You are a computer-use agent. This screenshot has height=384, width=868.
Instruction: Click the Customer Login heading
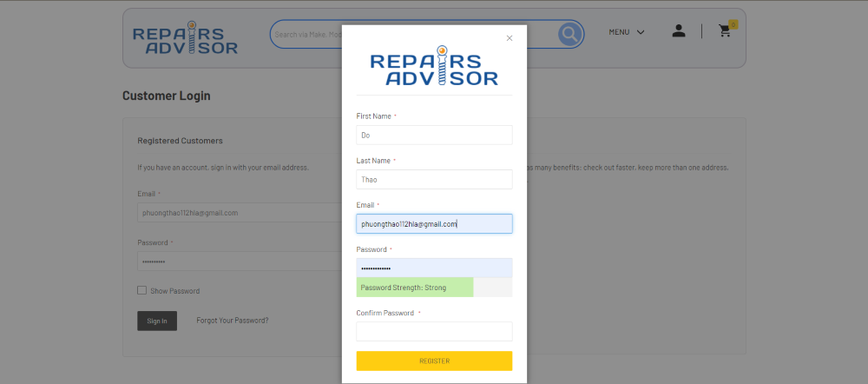pyautogui.click(x=166, y=96)
